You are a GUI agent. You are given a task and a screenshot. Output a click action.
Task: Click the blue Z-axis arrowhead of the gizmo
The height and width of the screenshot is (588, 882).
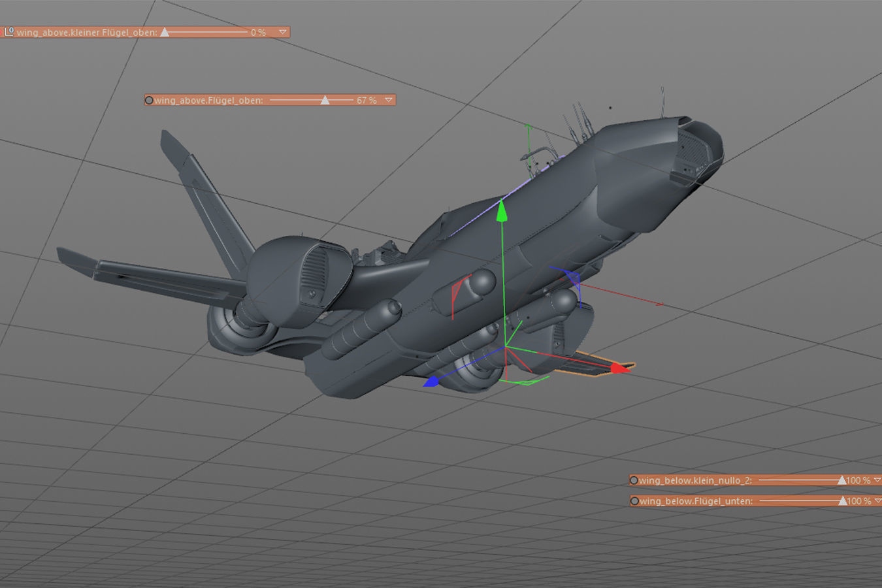pos(431,382)
